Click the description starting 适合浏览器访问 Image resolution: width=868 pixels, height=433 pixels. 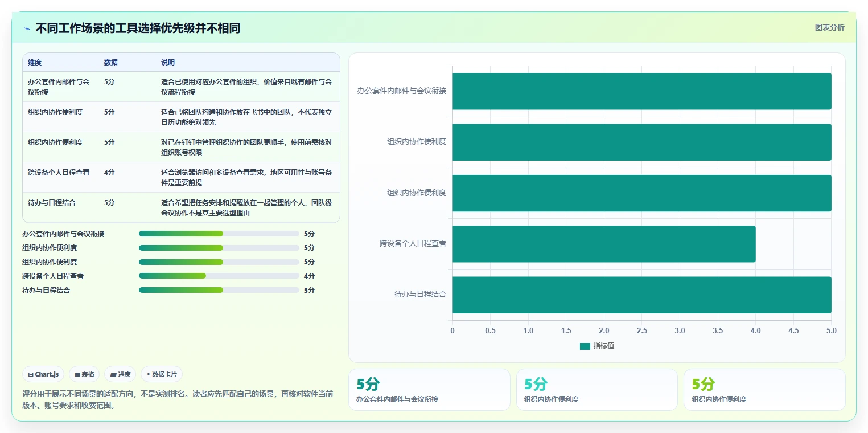[x=246, y=177]
